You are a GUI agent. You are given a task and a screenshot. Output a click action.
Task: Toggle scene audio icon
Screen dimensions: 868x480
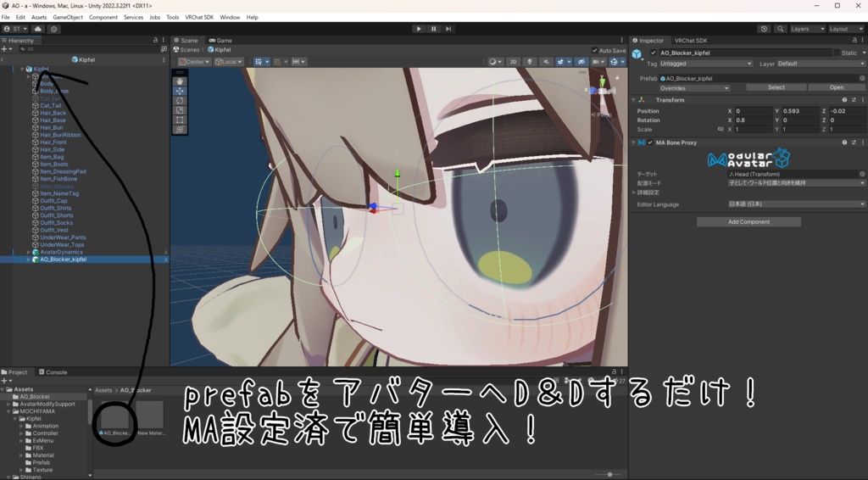point(546,61)
